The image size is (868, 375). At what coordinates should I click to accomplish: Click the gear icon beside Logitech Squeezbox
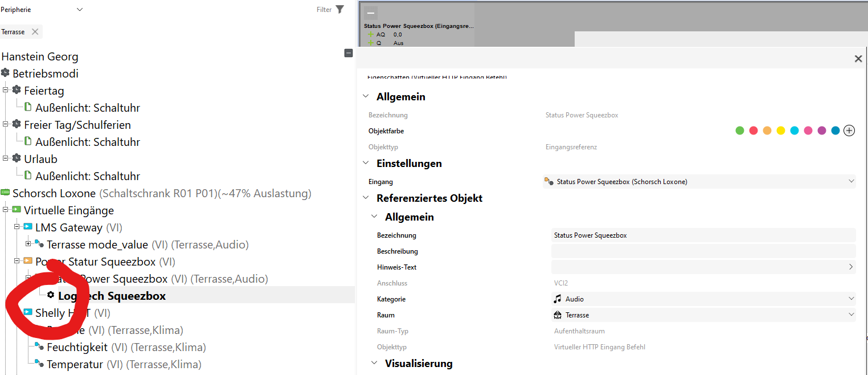51,295
